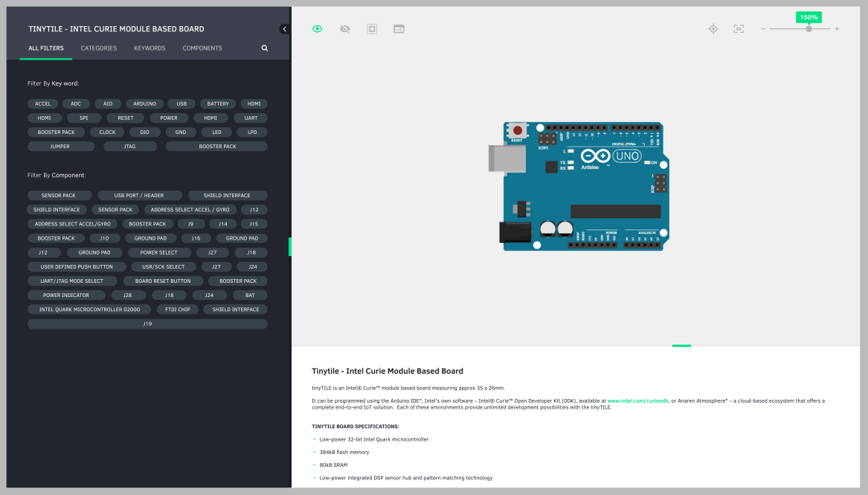Select USB PORT / HEADER component
This screenshot has width=868, height=495.
[x=139, y=196]
